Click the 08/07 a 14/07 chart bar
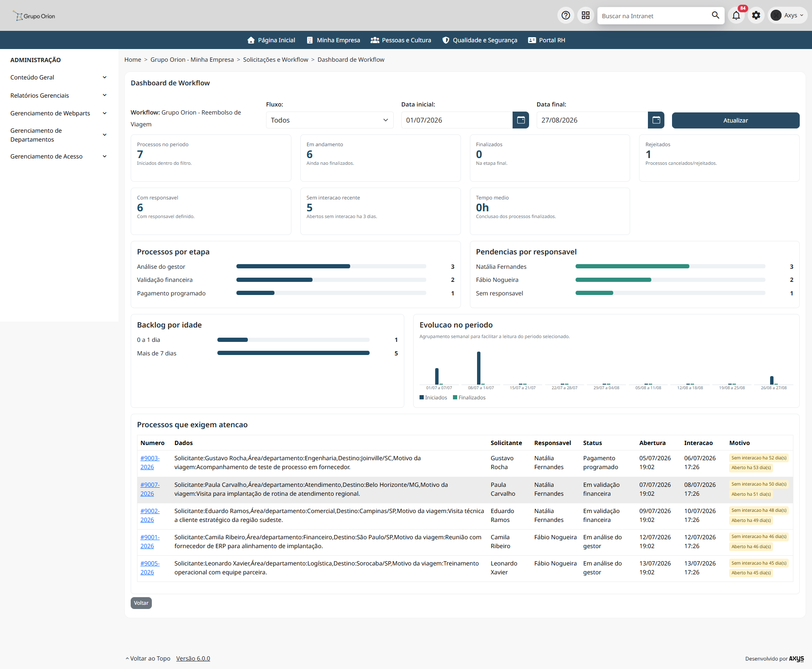Viewport: 812px width, 669px height. [x=478, y=368]
